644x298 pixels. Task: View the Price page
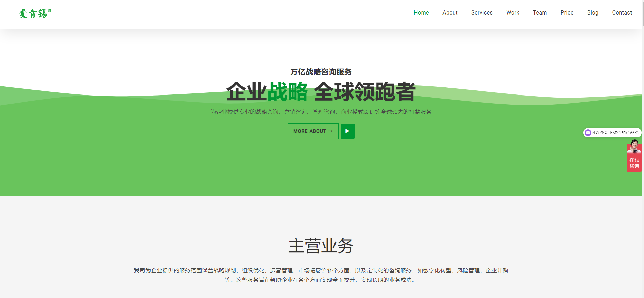(x=567, y=13)
